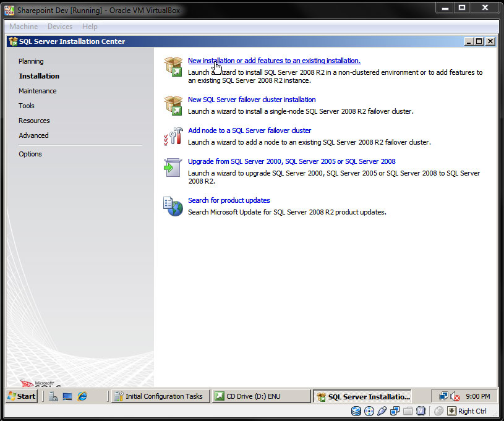Image resolution: width=504 pixels, height=421 pixels.
Task: Open the VirtualBox Devices menu
Action: [60, 27]
